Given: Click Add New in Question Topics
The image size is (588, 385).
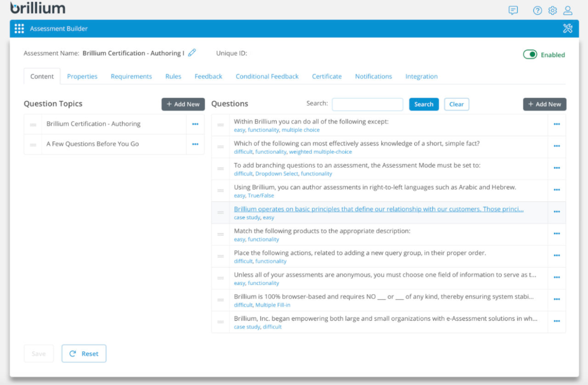Looking at the screenshot, I should coord(183,104).
